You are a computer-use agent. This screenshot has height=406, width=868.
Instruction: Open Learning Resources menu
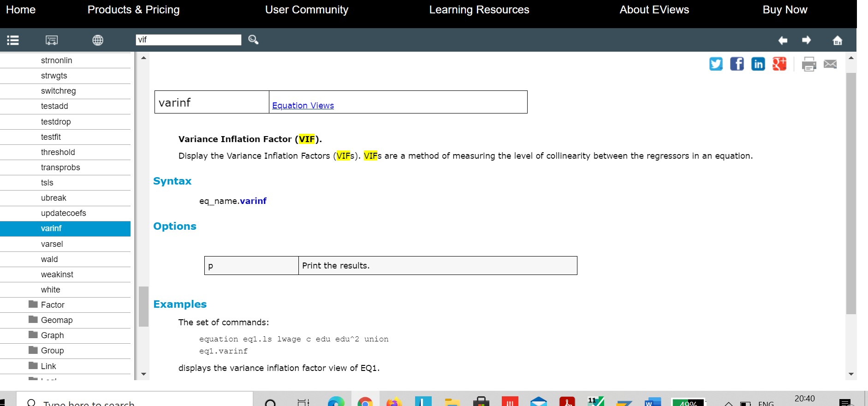click(x=479, y=10)
